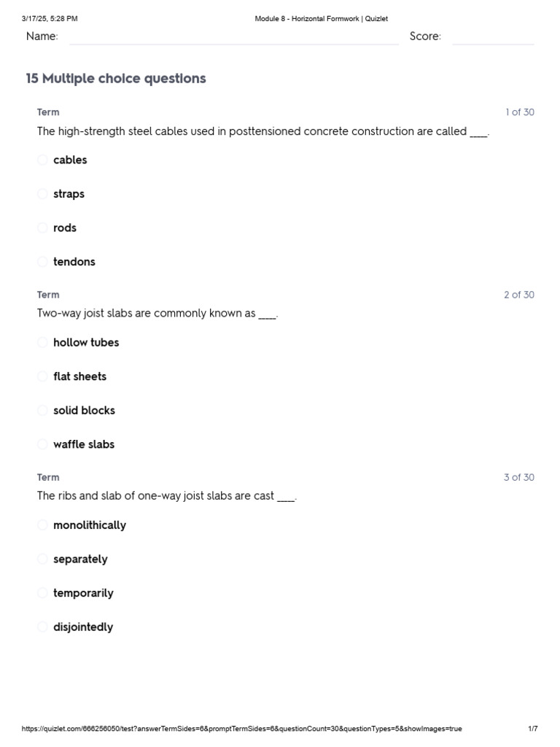Select the 'tendons' answer option
Screen dimensions: 560x747
tap(43, 262)
